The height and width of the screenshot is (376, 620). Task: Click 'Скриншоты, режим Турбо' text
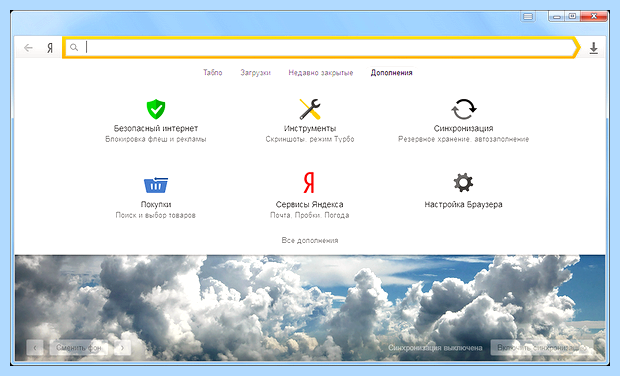[310, 139]
